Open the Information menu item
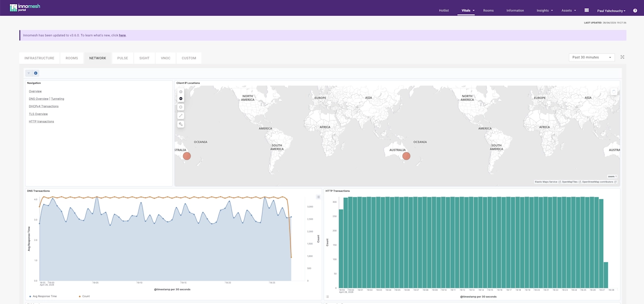644x304 pixels. click(x=515, y=11)
